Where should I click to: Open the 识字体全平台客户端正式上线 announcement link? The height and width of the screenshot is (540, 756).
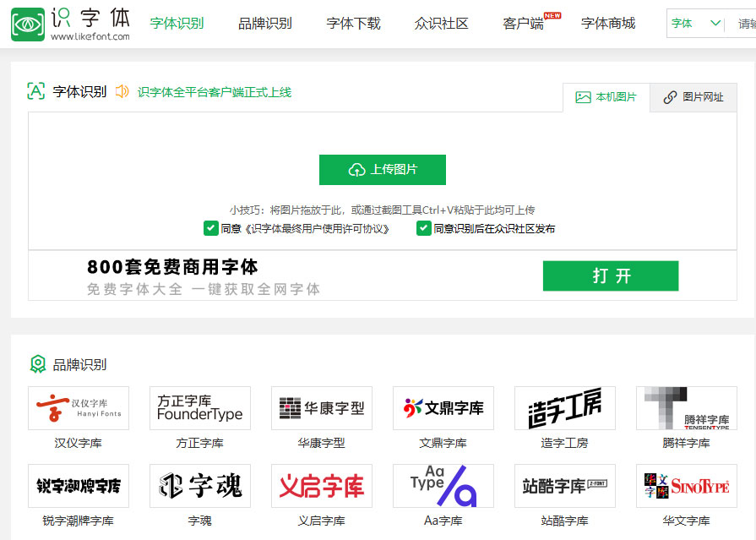tap(215, 92)
